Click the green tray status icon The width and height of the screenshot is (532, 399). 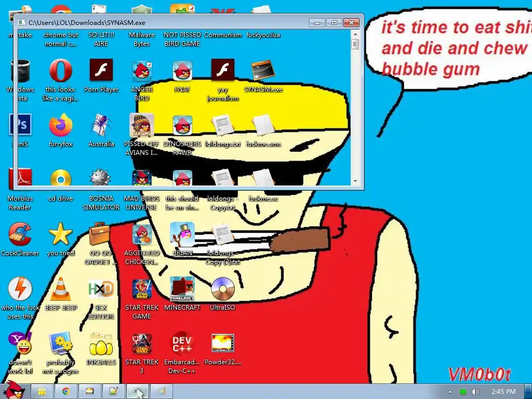pyautogui.click(x=462, y=392)
